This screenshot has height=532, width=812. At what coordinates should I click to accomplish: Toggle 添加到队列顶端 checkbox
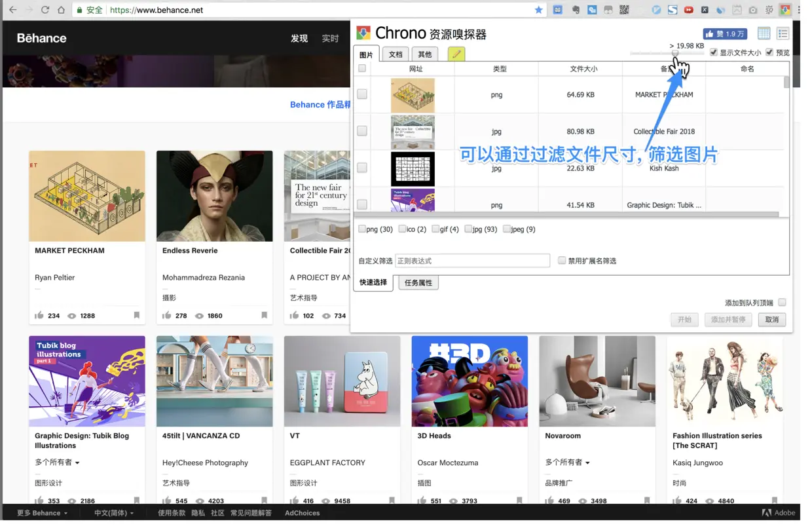(x=782, y=302)
